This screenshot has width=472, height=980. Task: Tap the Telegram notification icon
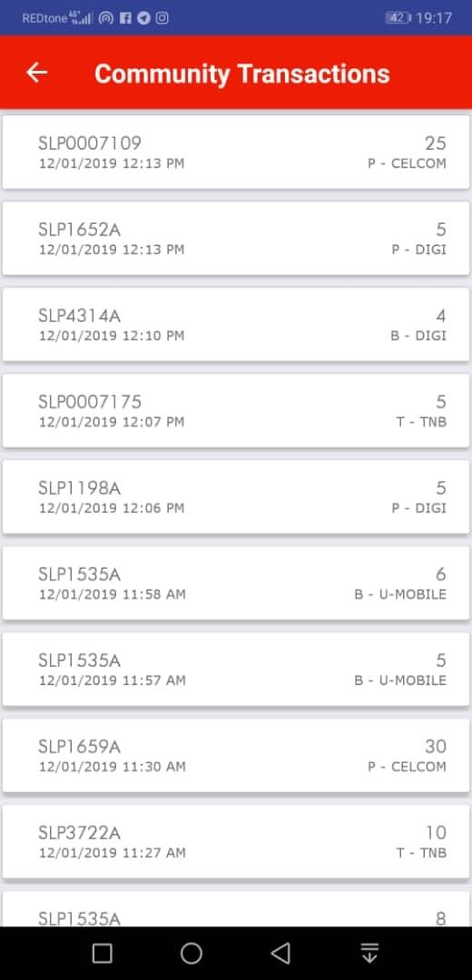143,18
